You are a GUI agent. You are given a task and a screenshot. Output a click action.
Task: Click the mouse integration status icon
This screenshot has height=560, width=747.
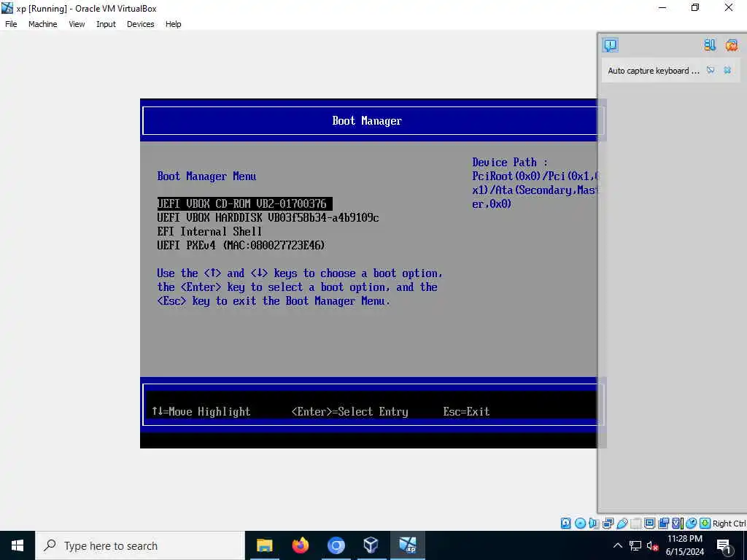pyautogui.click(x=692, y=524)
